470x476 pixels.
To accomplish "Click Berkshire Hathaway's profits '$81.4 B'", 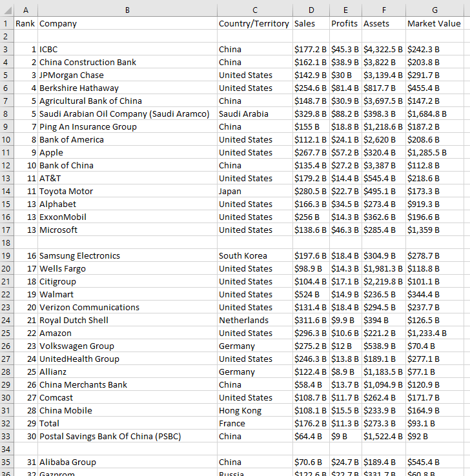I will [x=346, y=88].
